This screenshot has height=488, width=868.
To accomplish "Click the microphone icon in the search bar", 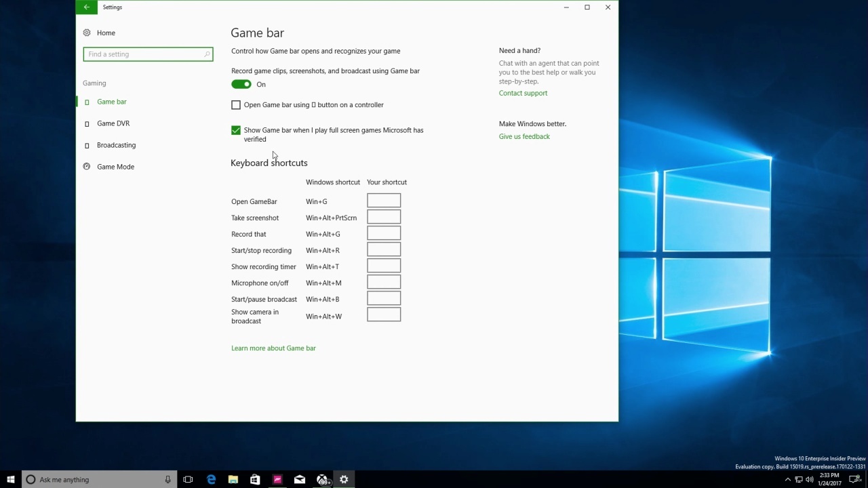I will (167, 479).
